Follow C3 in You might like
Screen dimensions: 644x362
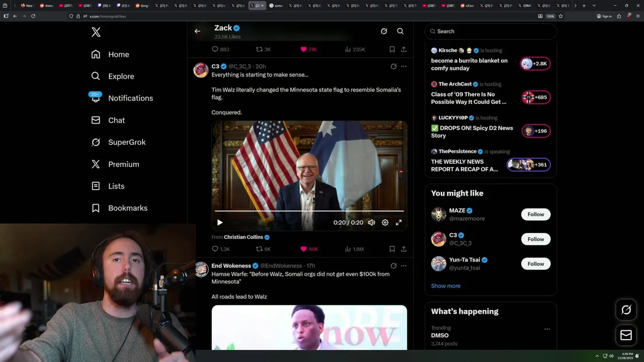[535, 239]
